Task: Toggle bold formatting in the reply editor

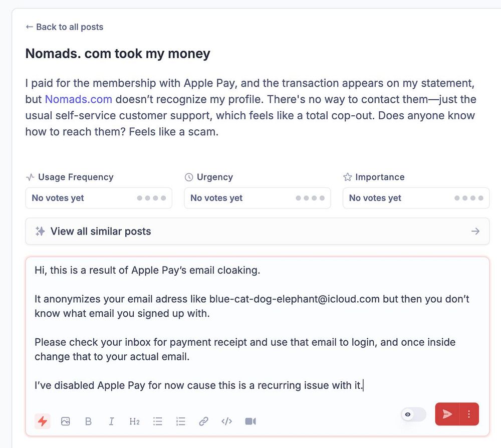Action: click(88, 421)
